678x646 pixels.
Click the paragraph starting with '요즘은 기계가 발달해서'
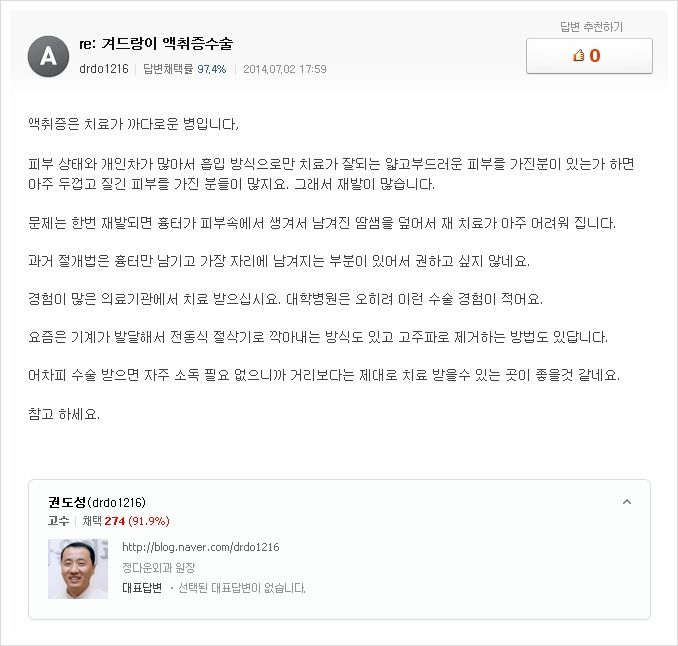pos(318,336)
